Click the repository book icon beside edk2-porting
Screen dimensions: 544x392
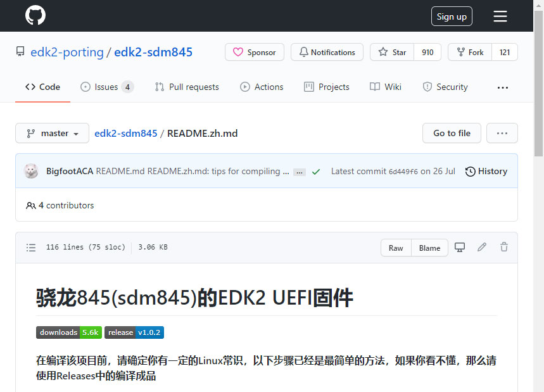coord(20,51)
